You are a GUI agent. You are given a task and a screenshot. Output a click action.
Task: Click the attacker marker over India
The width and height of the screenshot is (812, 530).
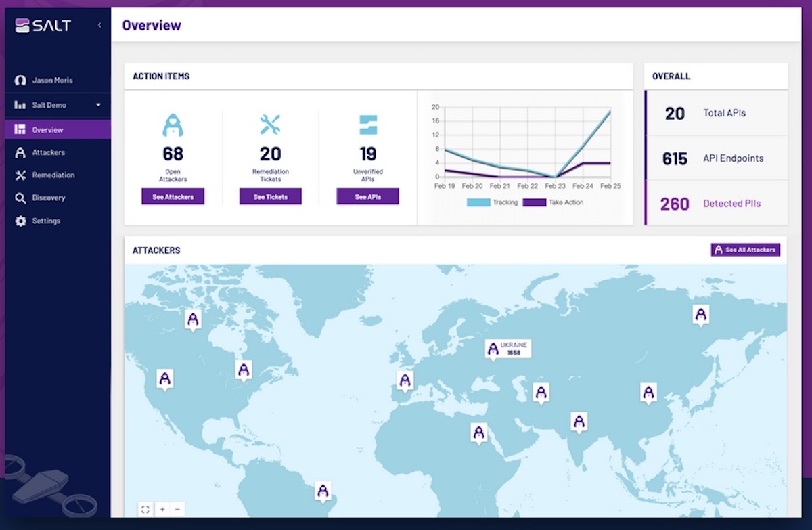(579, 422)
